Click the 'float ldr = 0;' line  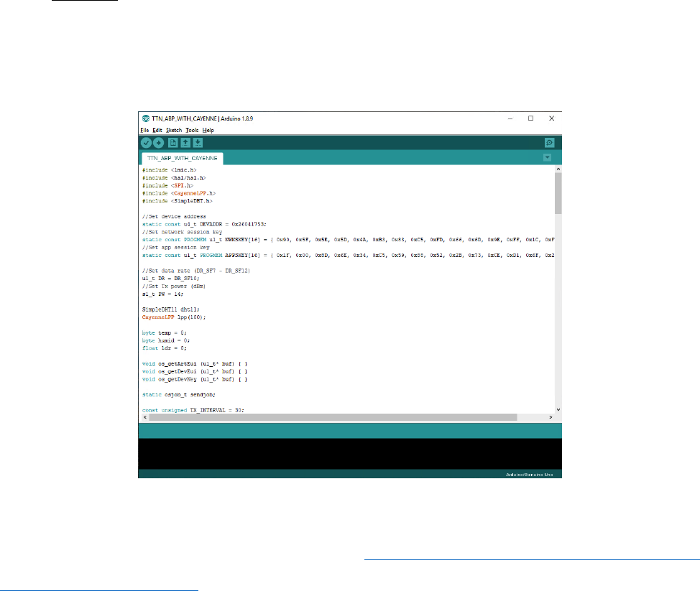coord(165,348)
